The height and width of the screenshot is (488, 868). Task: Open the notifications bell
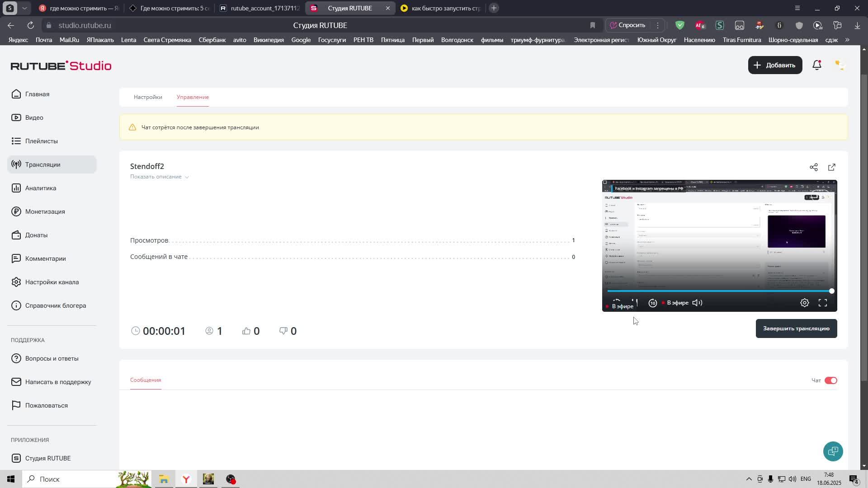[816, 65]
